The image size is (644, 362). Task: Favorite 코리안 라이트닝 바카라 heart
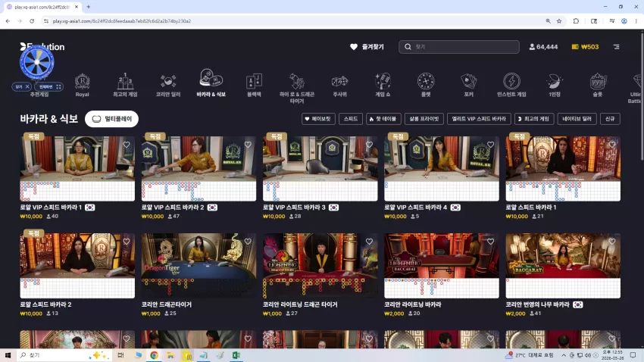[490, 242]
